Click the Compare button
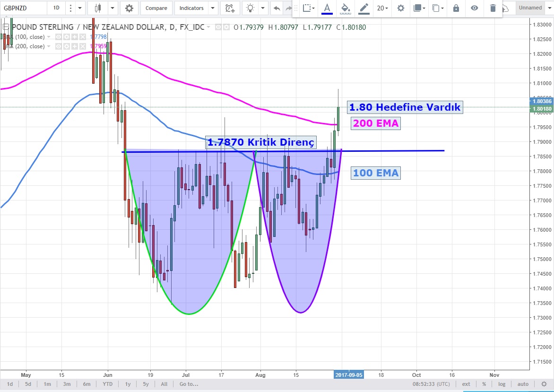 (156, 8)
